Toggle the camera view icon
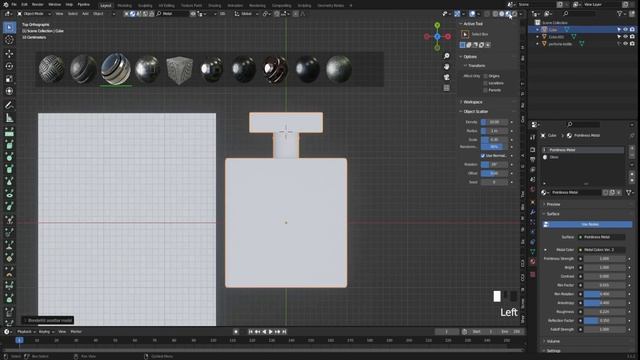The height and width of the screenshot is (360, 640). 447,77
